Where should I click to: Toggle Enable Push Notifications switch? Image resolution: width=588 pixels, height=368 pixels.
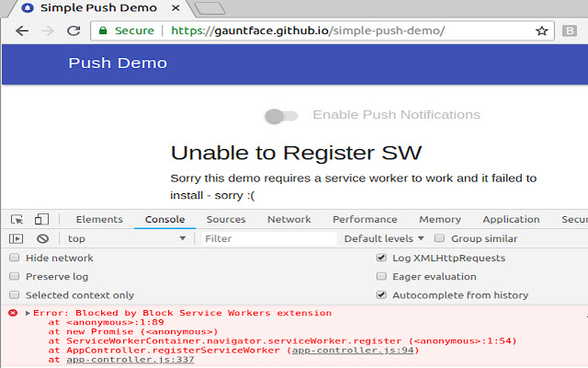pyautogui.click(x=281, y=116)
